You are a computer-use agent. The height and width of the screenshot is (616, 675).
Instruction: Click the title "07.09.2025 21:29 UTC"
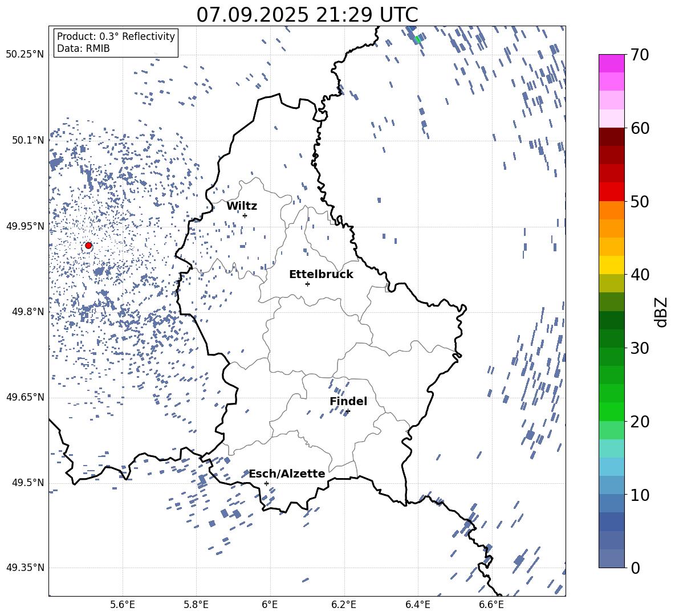pyautogui.click(x=307, y=15)
